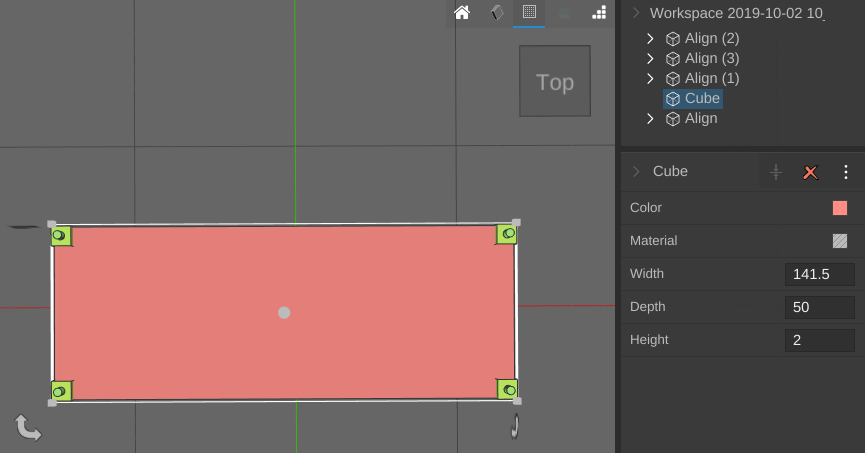Click the Height field showing 2

tap(820, 340)
